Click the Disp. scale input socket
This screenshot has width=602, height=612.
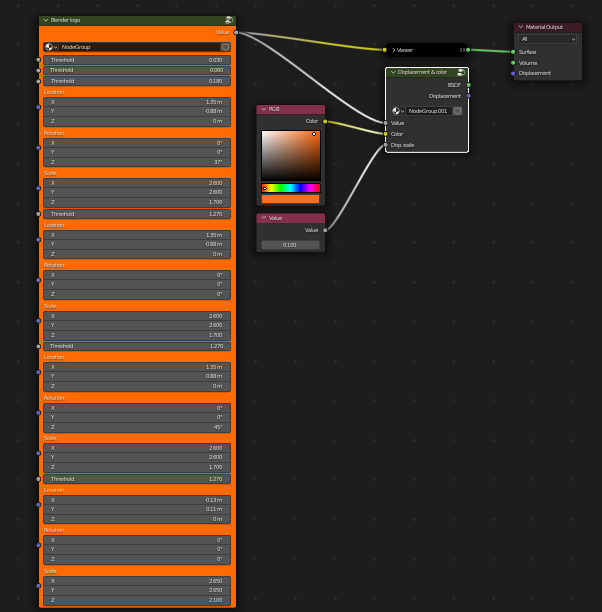click(x=386, y=145)
